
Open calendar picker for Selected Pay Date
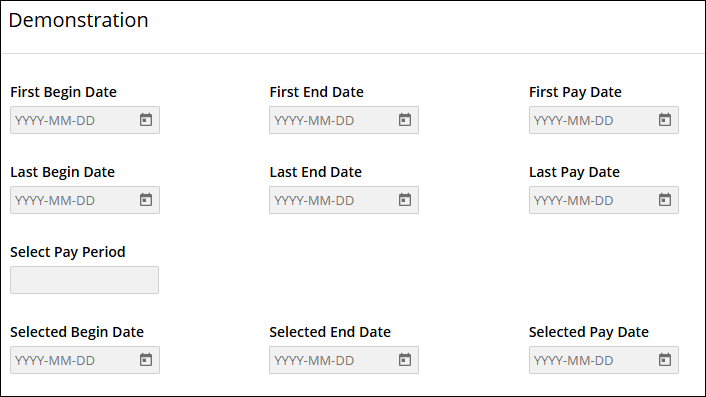click(x=665, y=360)
